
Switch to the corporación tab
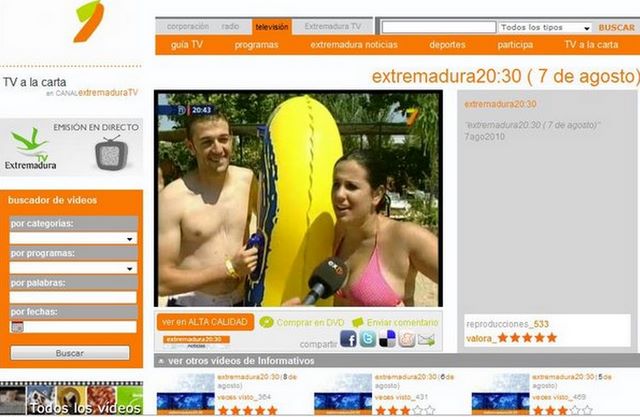(188, 27)
